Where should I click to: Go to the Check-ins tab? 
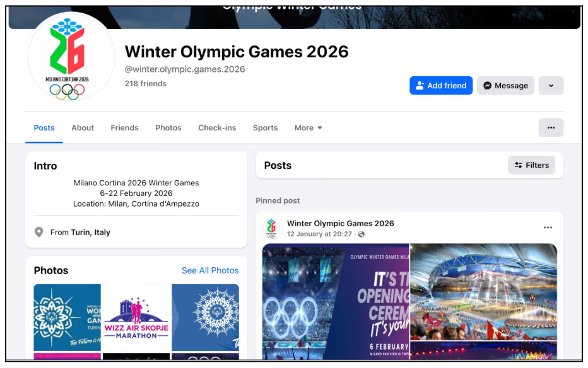click(x=217, y=128)
